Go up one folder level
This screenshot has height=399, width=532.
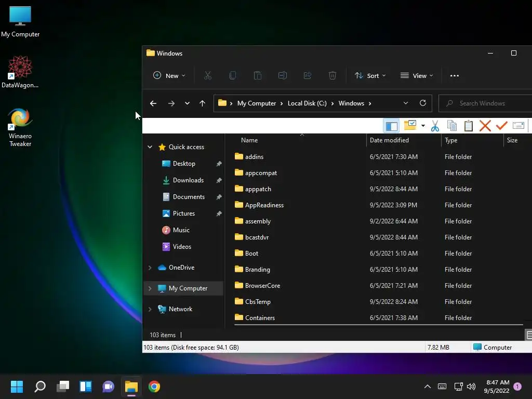(202, 103)
